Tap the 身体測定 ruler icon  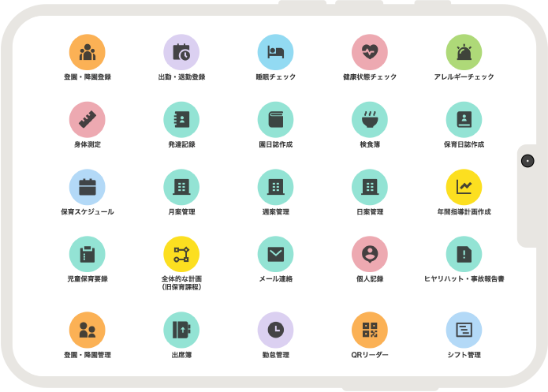click(88, 120)
